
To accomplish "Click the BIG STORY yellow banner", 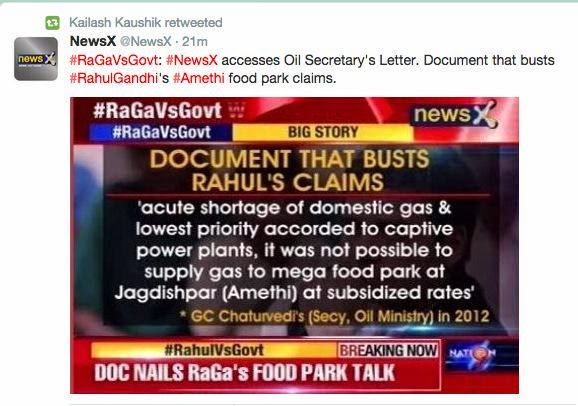I will click(x=323, y=132).
